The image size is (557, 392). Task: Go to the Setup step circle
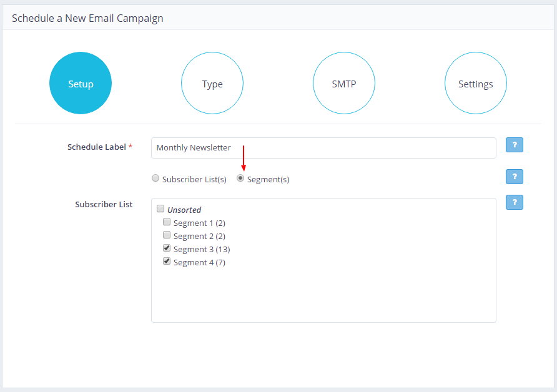point(81,84)
